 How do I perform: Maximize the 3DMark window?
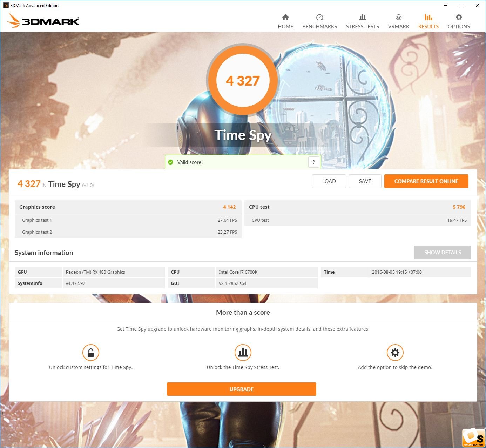pos(461,5)
